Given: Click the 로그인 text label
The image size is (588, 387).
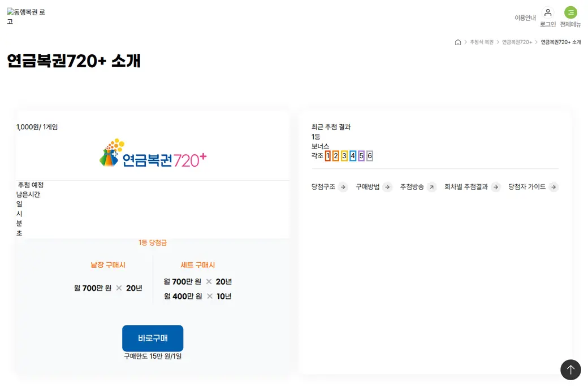Looking at the screenshot, I should point(548,24).
